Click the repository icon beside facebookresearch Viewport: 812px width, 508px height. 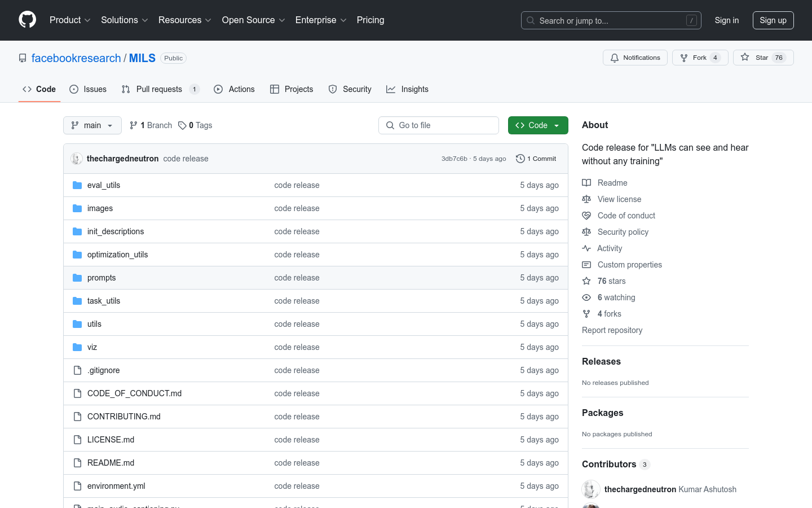(23, 58)
